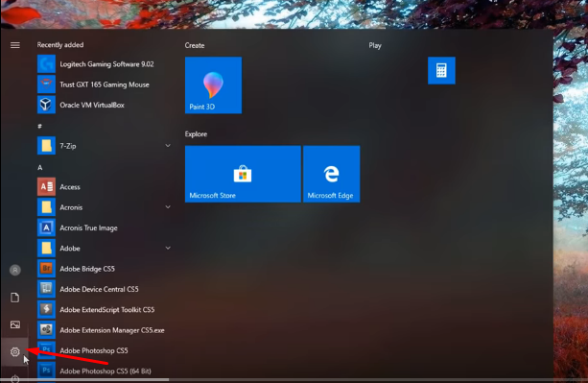588x383 pixels.
Task: Click the Power icon in Start sidebar
Action: [15, 379]
